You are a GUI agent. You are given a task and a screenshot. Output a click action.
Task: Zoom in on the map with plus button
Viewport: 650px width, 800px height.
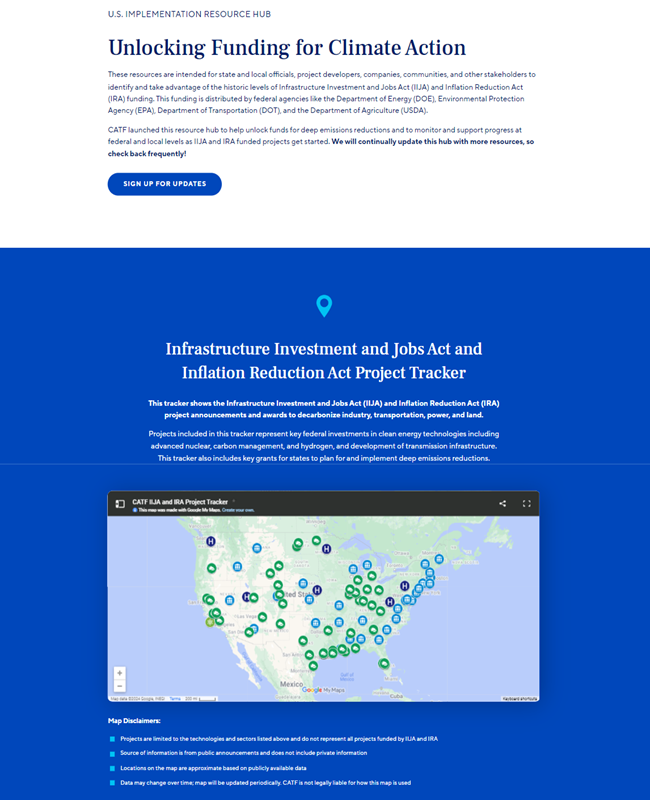click(x=120, y=673)
